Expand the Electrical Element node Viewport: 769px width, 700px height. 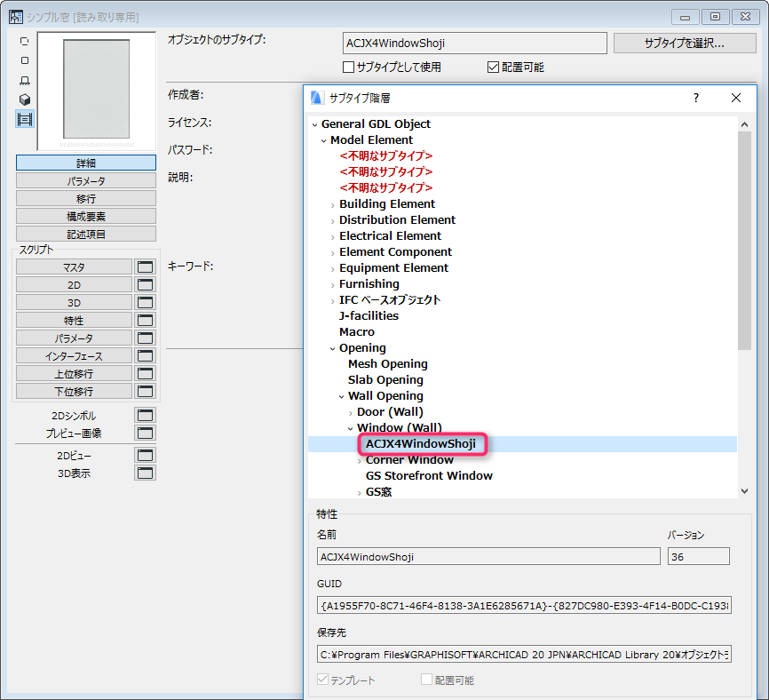point(332,237)
